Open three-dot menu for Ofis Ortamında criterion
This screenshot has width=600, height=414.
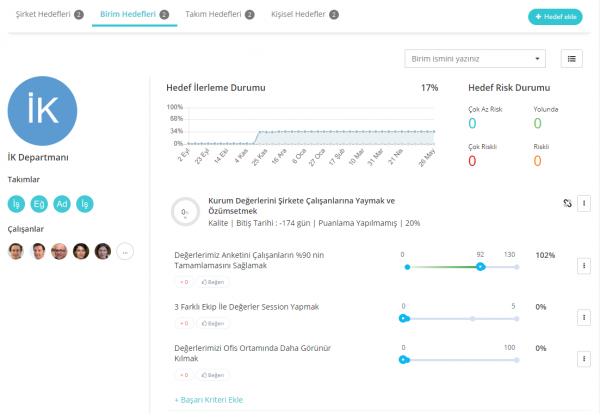click(x=584, y=358)
